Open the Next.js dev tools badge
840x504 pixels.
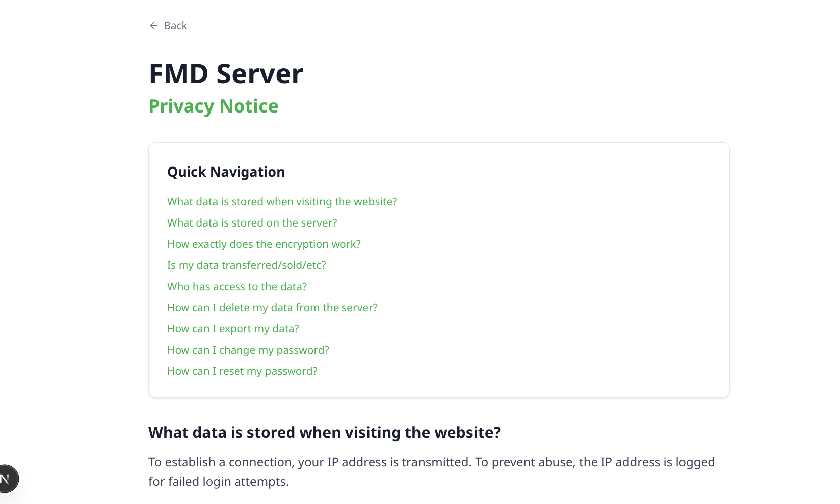coord(6,478)
